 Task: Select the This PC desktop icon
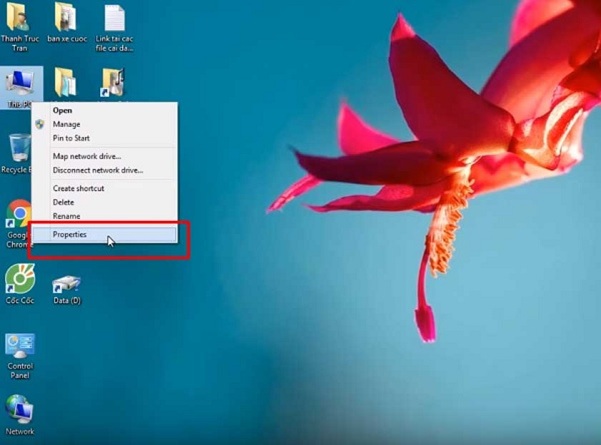21,87
